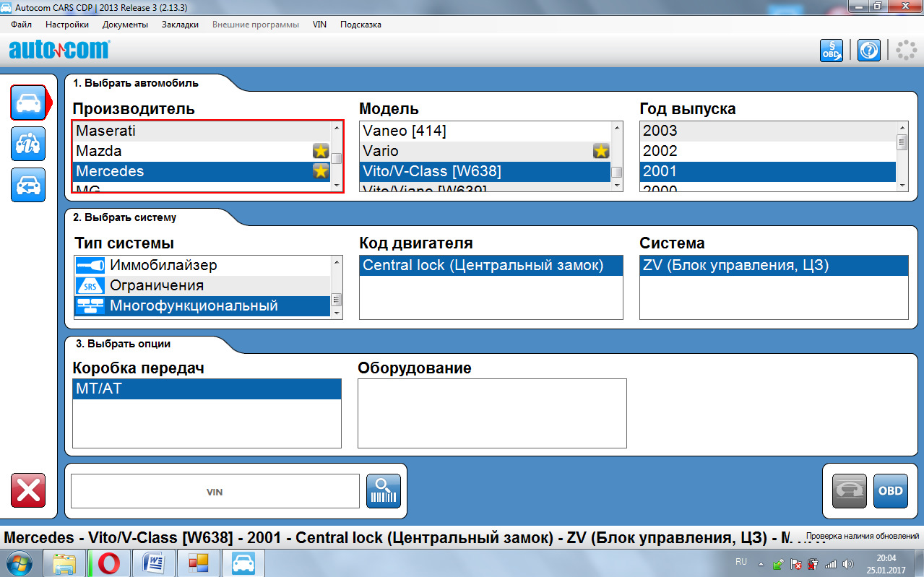The height and width of the screenshot is (577, 924).
Task: Open OBD regulations tool in top toolbar
Action: (829, 50)
